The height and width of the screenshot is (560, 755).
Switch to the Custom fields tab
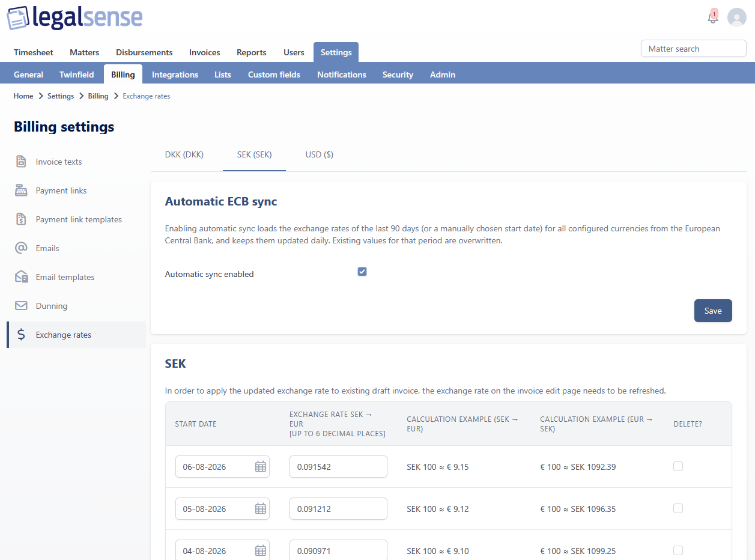(274, 75)
